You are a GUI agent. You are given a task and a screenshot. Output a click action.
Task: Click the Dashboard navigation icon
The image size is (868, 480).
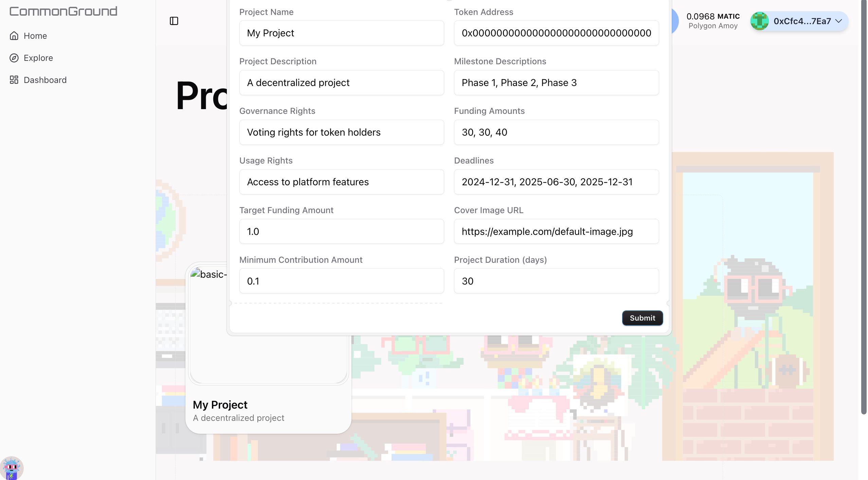coord(14,80)
